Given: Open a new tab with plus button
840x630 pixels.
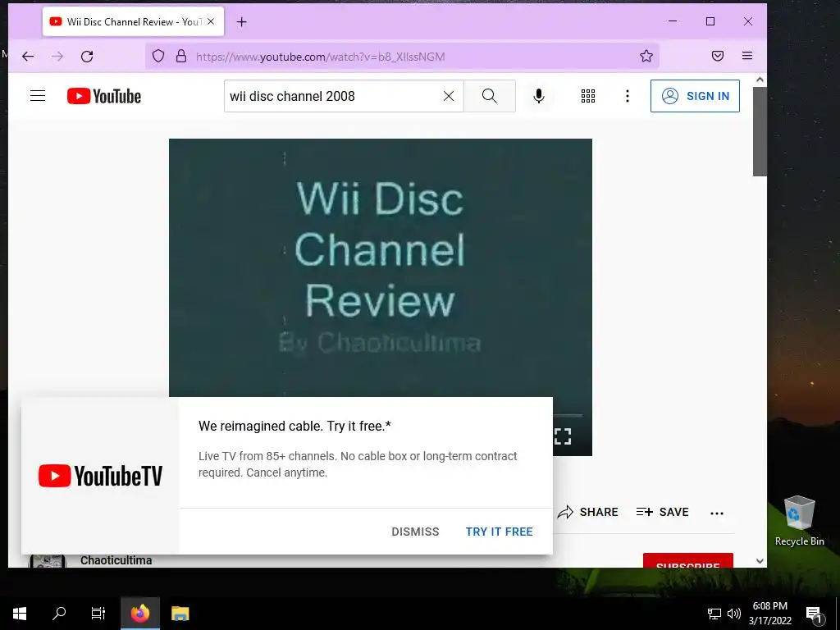Looking at the screenshot, I should tap(242, 22).
